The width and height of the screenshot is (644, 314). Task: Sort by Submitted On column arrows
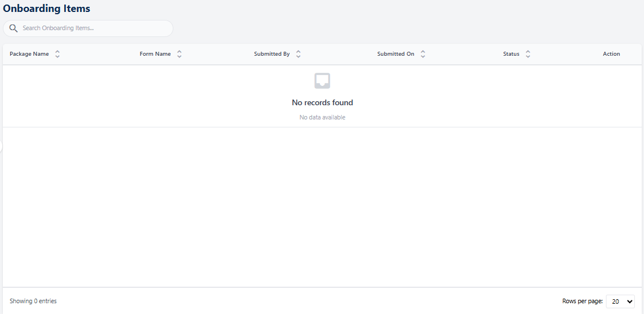click(x=423, y=54)
